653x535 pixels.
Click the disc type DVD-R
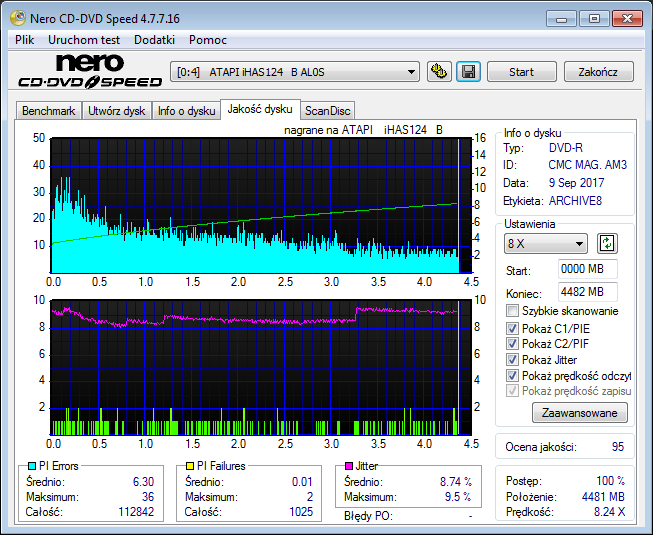click(x=566, y=148)
